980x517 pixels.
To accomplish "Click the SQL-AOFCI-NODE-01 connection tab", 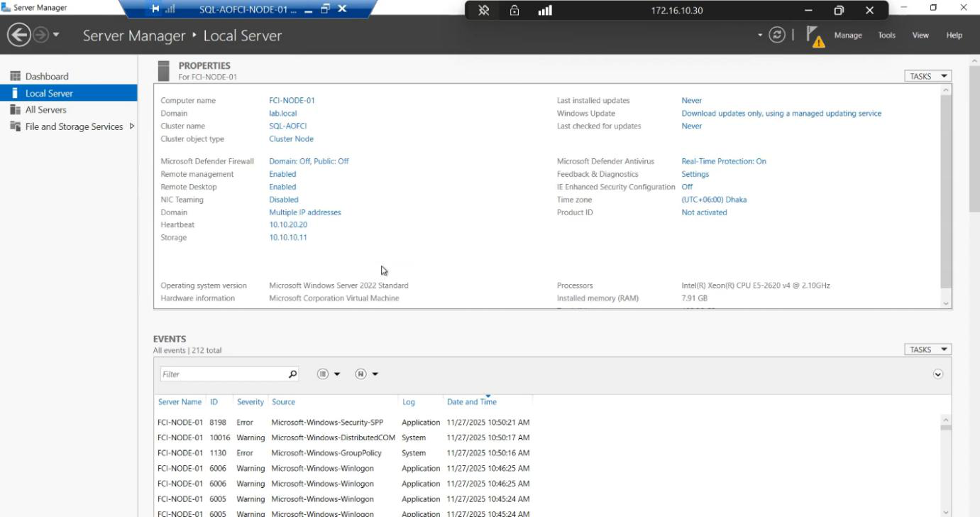I will (248, 9).
